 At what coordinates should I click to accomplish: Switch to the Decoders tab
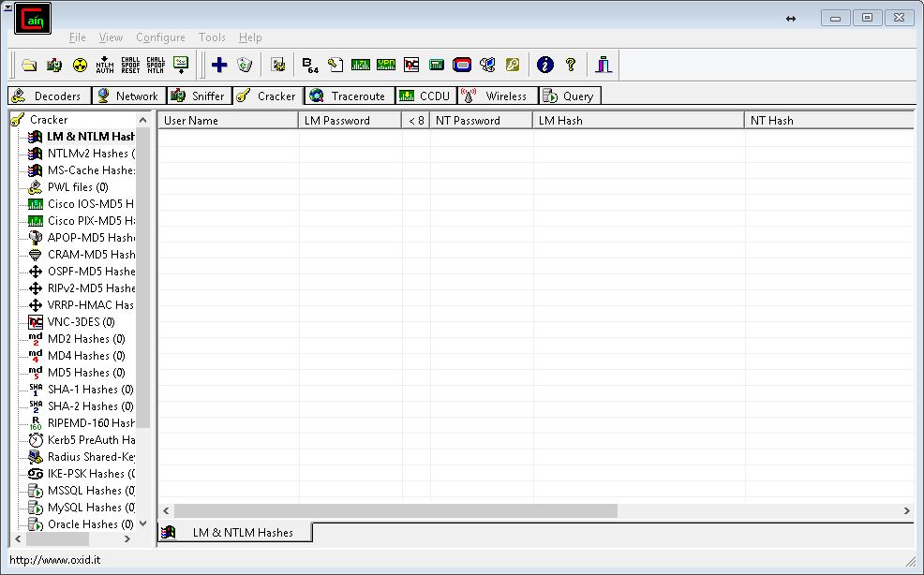tap(50, 96)
